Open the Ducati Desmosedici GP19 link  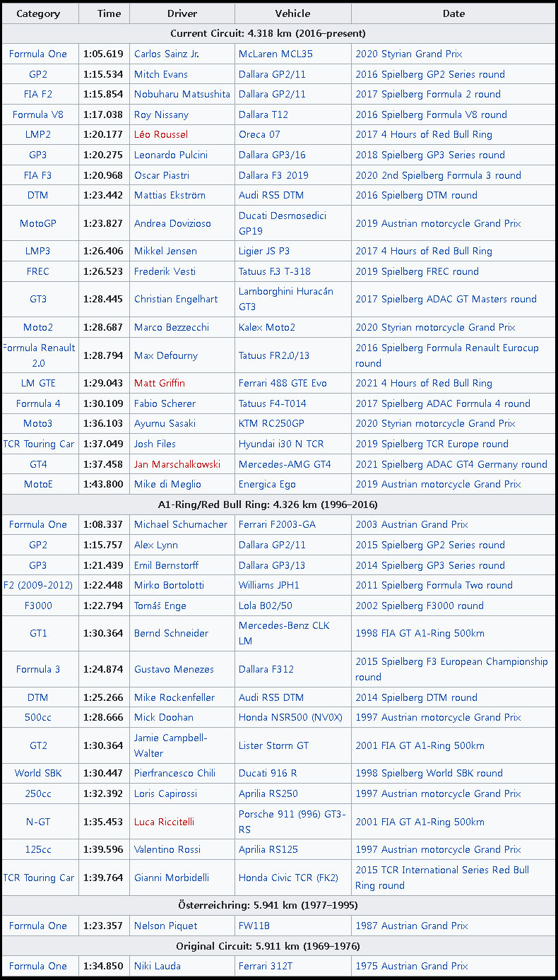[283, 223]
